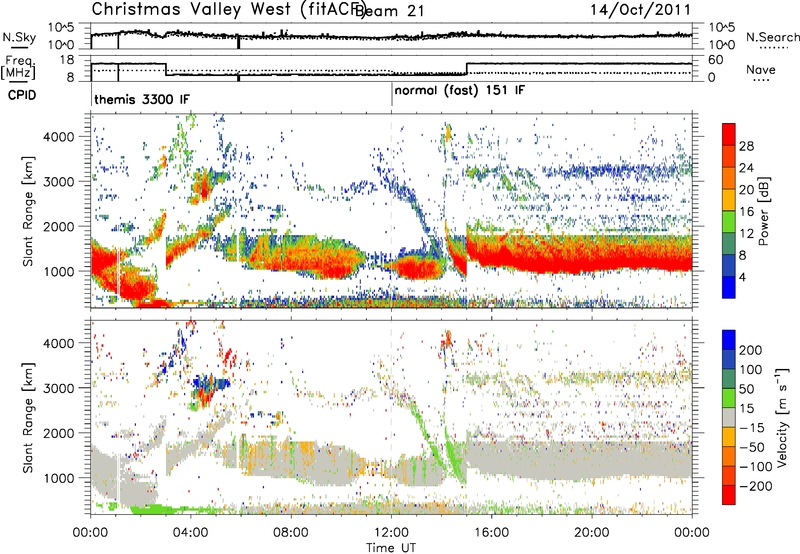Click the 'Velocity [m s-1]' color bar label
Screen dimensions: 800x554
(x=781, y=417)
